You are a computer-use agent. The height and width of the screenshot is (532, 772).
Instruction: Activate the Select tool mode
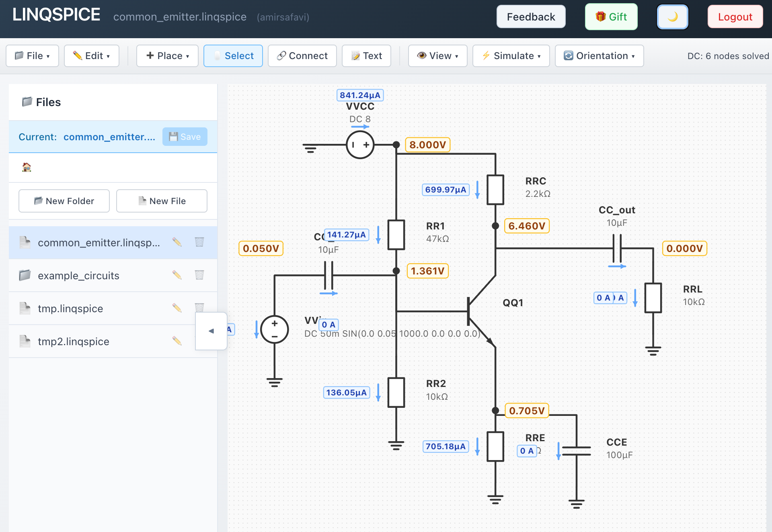coord(233,56)
